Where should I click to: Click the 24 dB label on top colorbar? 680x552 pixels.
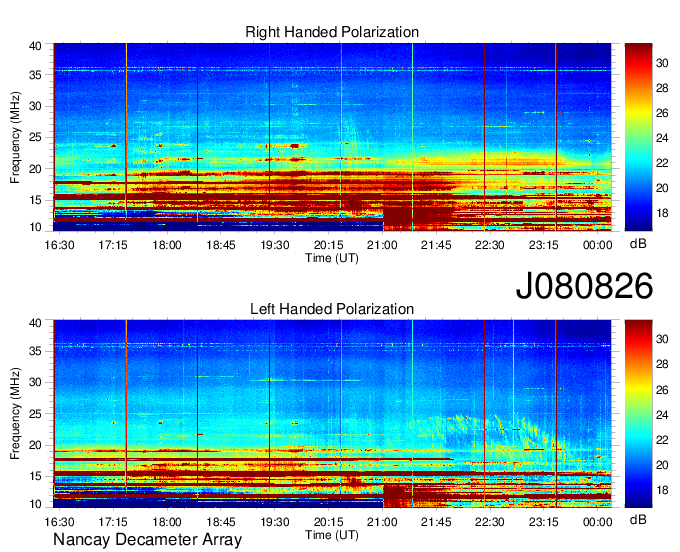point(662,138)
